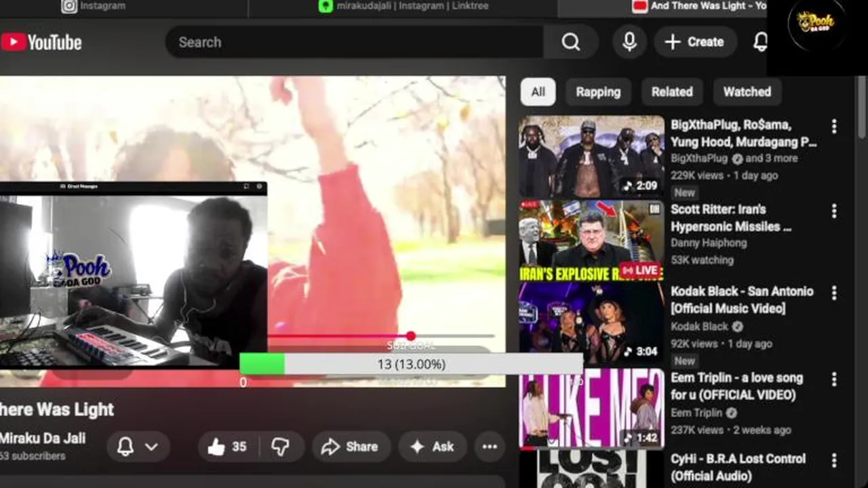Select the All filter chip
This screenshot has height=488, width=868.
click(x=538, y=91)
